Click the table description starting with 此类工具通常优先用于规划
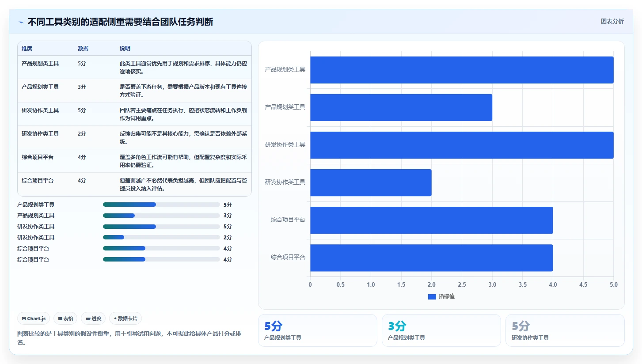The height and width of the screenshot is (364, 642). [x=183, y=67]
